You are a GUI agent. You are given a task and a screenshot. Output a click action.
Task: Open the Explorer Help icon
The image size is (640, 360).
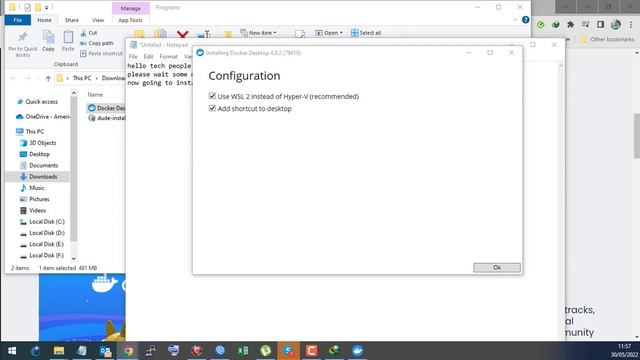pyautogui.click(x=525, y=20)
